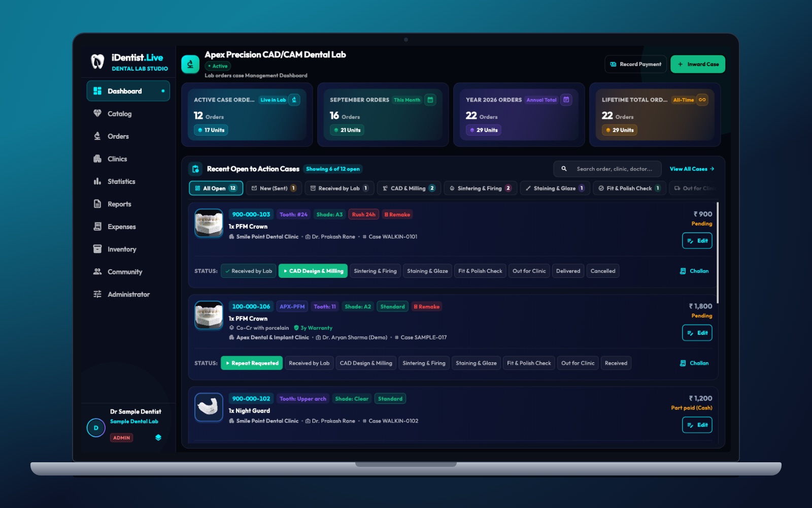Open the Administrator settings page
Image resolution: width=812 pixels, height=508 pixels.
click(128, 294)
